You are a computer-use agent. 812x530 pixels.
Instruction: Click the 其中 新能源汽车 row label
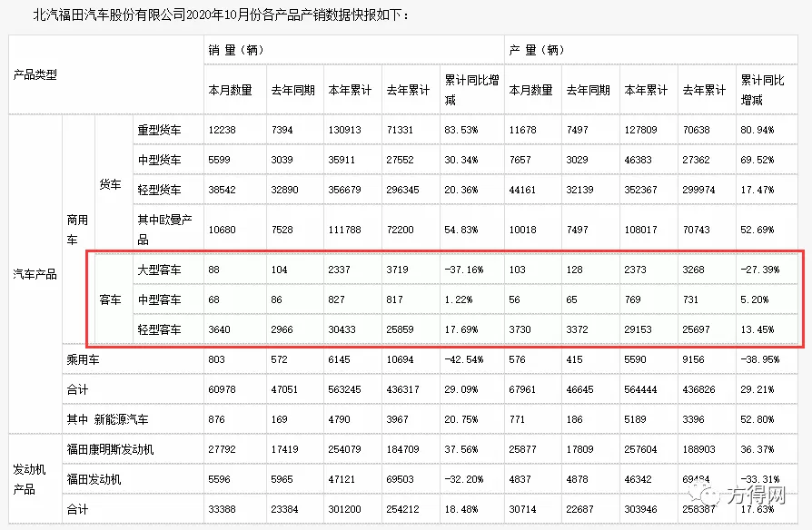click(x=108, y=419)
